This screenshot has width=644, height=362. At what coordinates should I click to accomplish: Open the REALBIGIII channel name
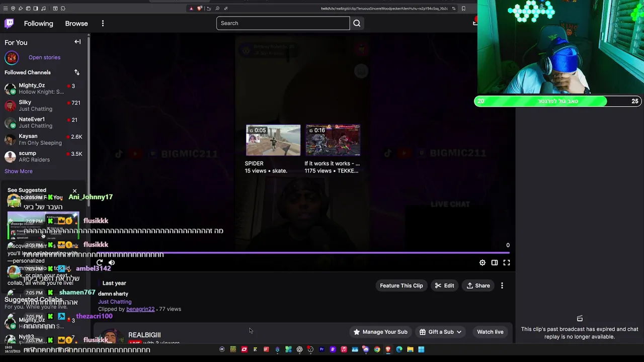tap(144, 335)
